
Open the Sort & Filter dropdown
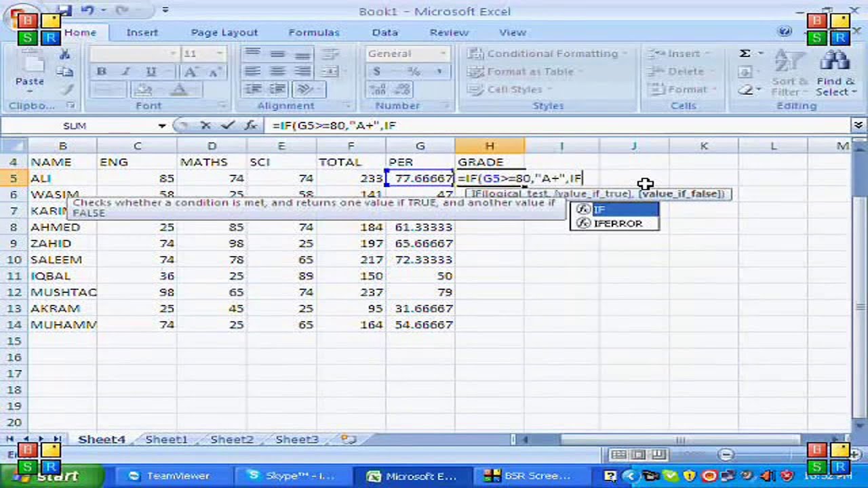(x=789, y=72)
